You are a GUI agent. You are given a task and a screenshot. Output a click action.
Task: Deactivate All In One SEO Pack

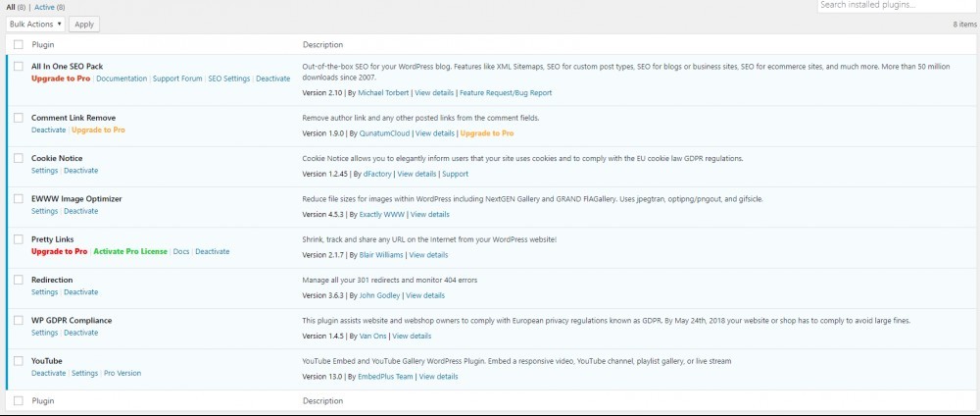tap(273, 78)
